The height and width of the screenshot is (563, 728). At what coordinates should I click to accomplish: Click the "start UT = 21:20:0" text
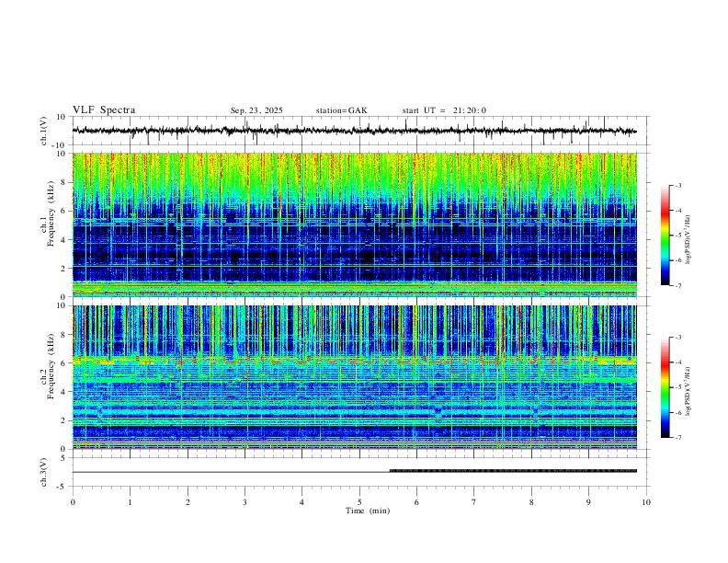444,110
